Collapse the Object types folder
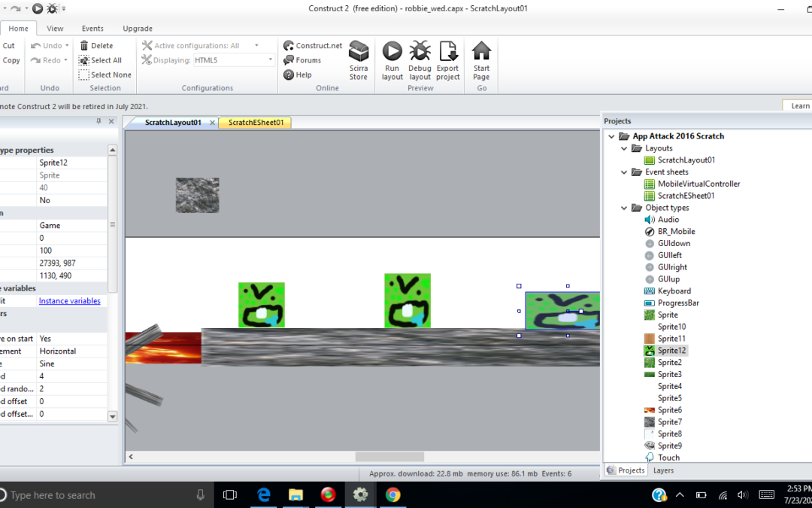Screen dimensions: 812x508 [x=624, y=208]
